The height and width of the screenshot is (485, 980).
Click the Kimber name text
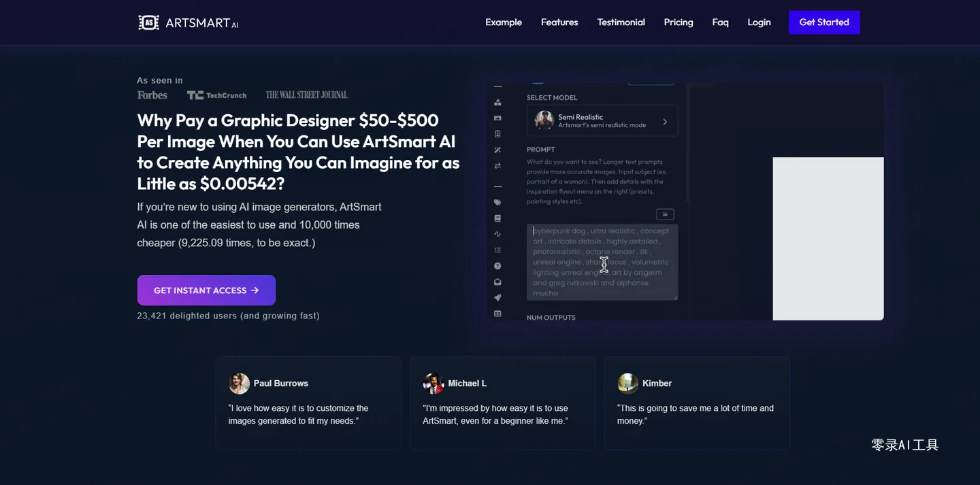(657, 384)
